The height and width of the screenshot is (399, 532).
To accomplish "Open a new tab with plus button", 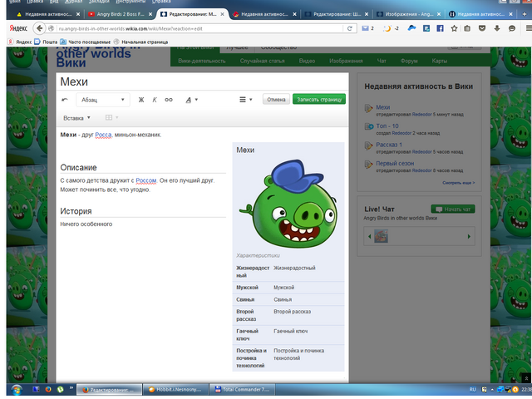I will point(525,14).
